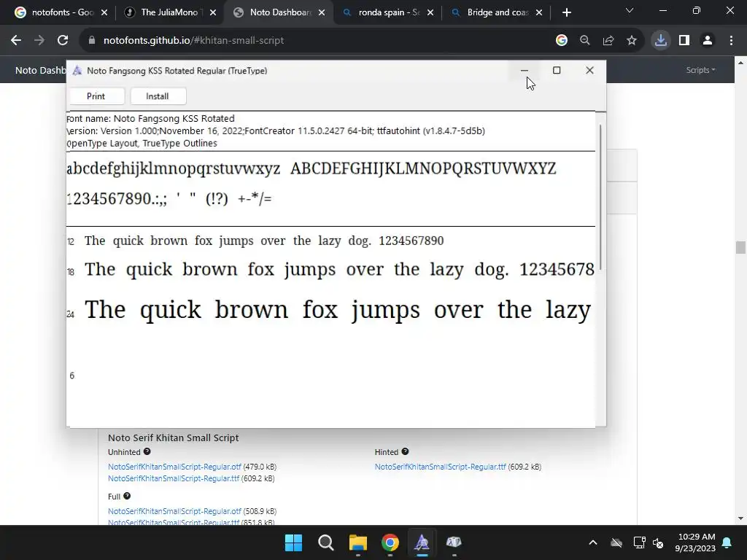
Task: Expand the Scripts dropdown in navbar
Action: (x=700, y=70)
